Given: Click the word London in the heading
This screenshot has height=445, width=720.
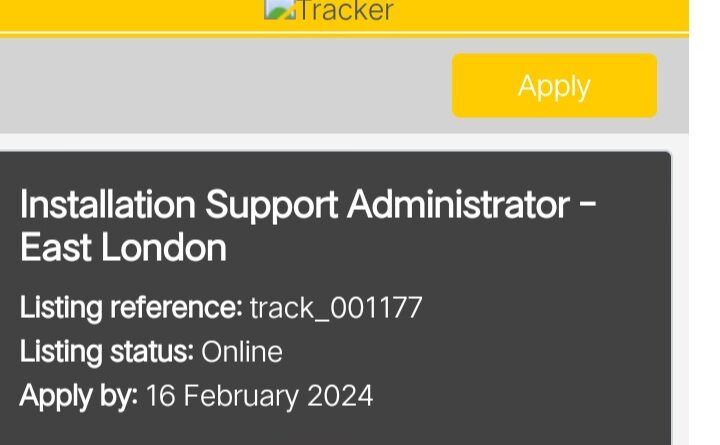Looking at the screenshot, I should click(x=164, y=248).
